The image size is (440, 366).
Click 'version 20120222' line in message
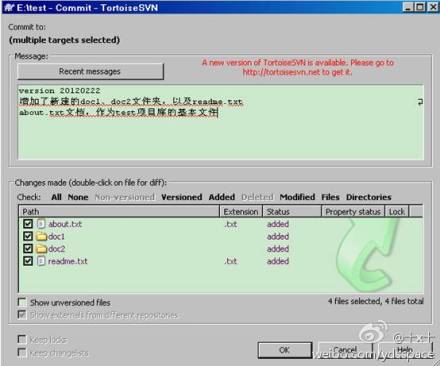[59, 91]
